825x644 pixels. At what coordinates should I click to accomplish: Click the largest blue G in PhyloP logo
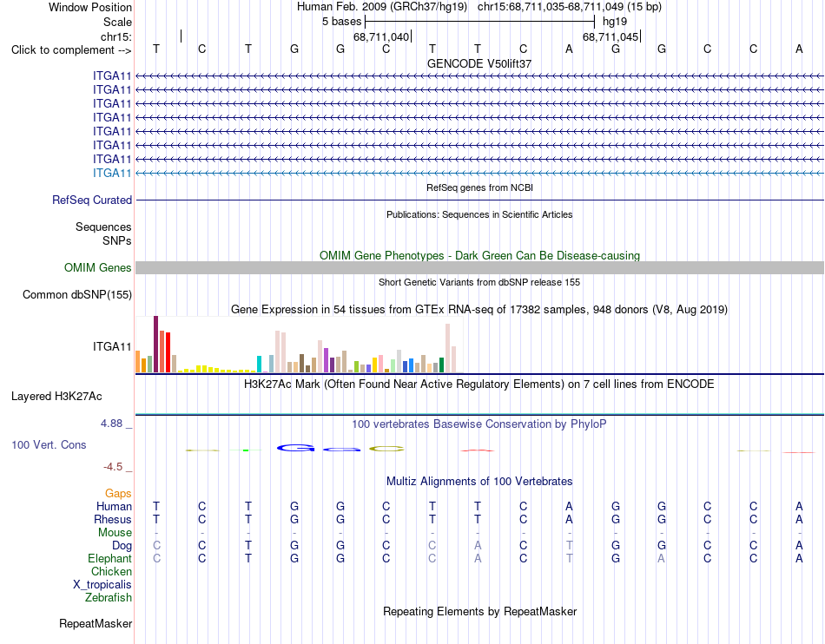(295, 449)
